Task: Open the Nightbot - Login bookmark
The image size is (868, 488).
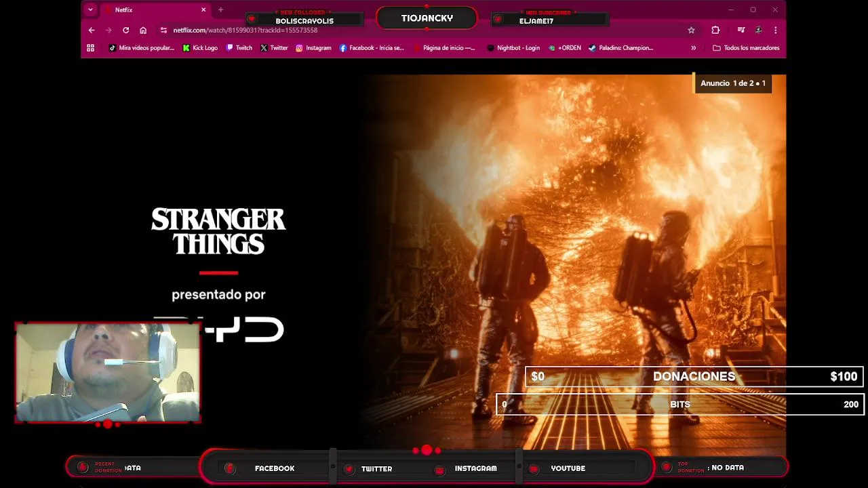Action: point(513,48)
